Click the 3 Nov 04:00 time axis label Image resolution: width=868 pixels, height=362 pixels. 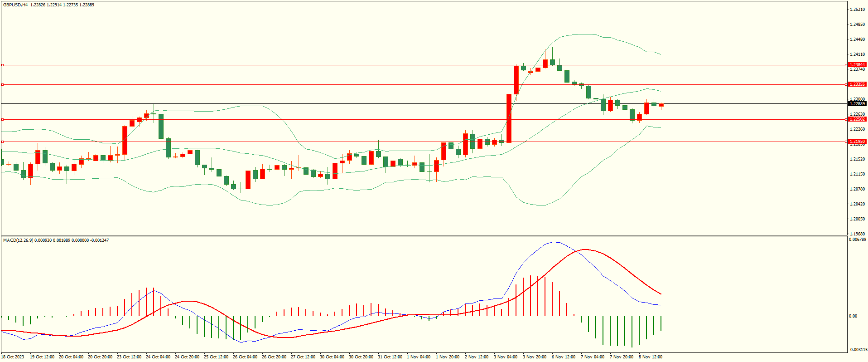point(506,357)
